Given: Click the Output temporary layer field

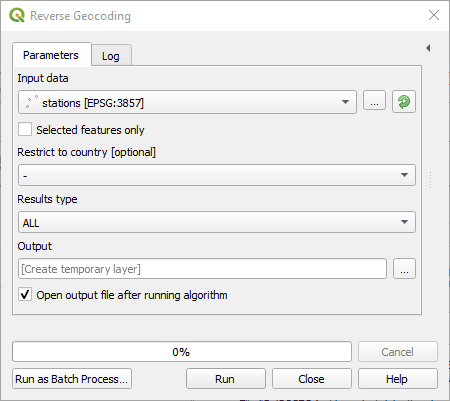Looking at the screenshot, I should coord(202,269).
